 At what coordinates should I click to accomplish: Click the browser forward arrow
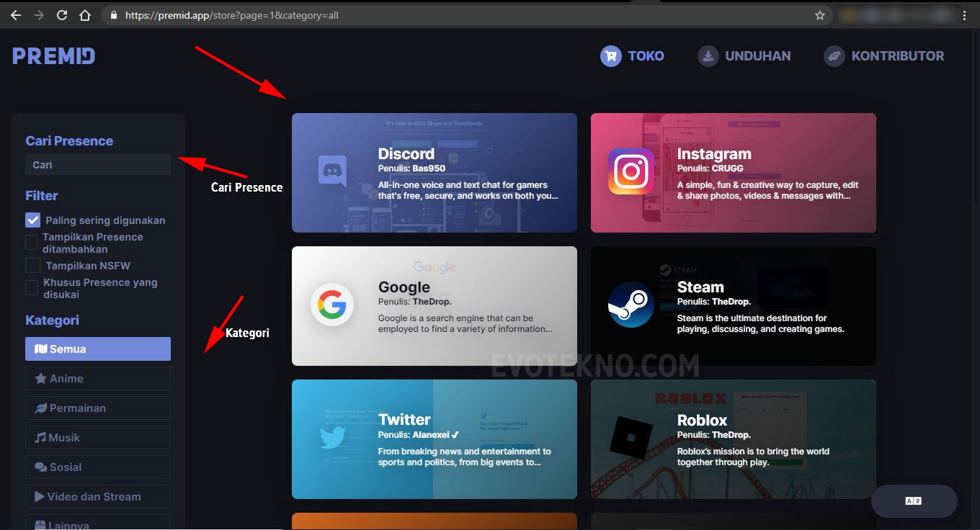pos(39,14)
